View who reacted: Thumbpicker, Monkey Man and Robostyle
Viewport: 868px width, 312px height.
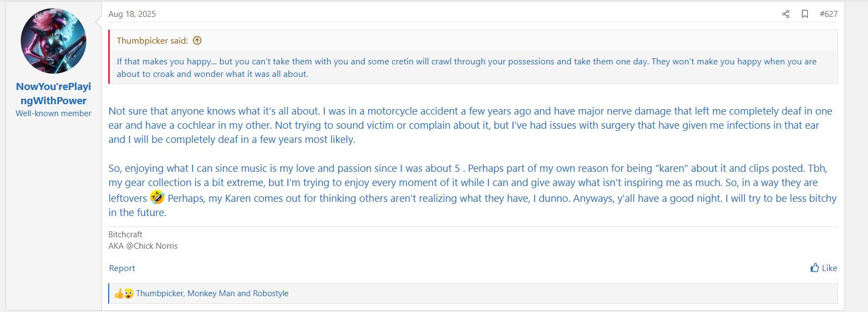point(212,293)
